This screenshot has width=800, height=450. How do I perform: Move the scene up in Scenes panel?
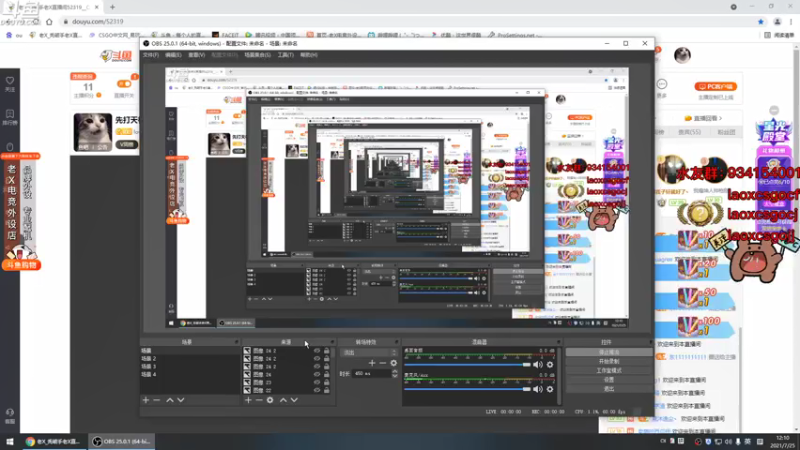(x=170, y=400)
